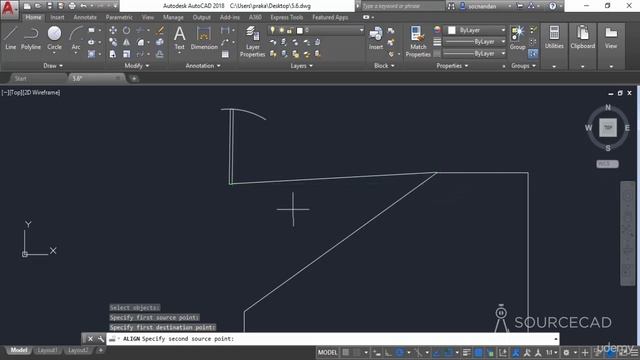Expand the Modify panel
This screenshot has width=640, height=360.
pos(136,66)
